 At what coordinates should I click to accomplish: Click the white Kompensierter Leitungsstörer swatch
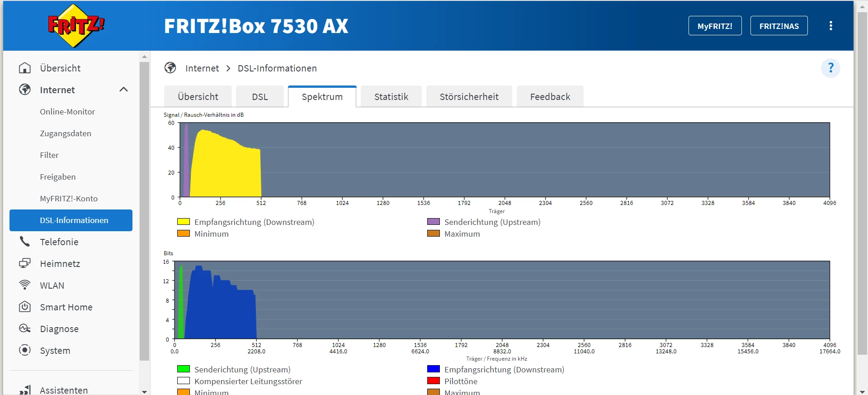[184, 381]
